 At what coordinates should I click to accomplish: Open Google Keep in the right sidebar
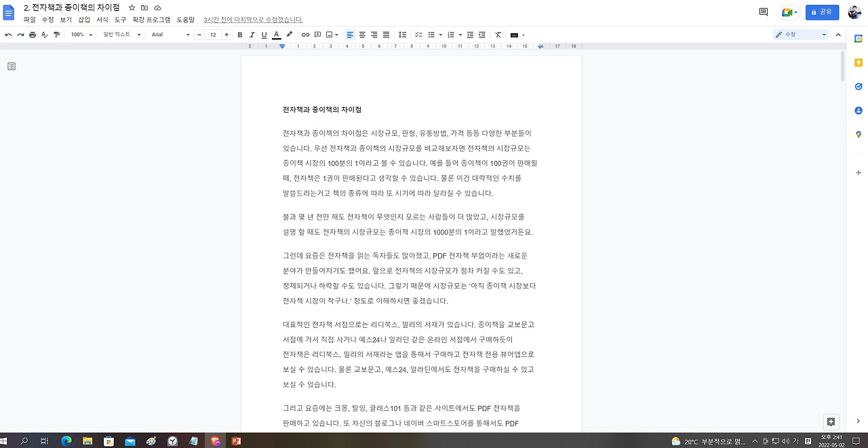point(857,61)
